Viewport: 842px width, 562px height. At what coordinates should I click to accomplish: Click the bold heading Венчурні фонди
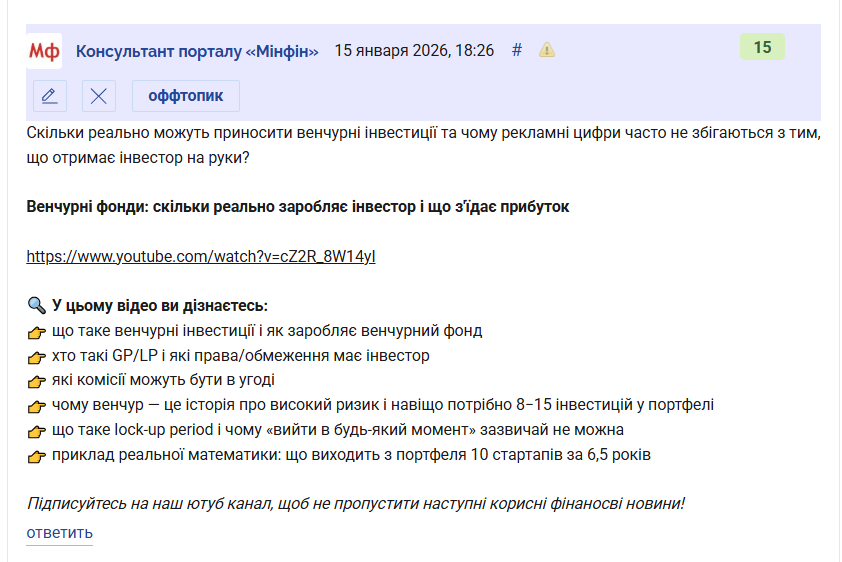[297, 207]
